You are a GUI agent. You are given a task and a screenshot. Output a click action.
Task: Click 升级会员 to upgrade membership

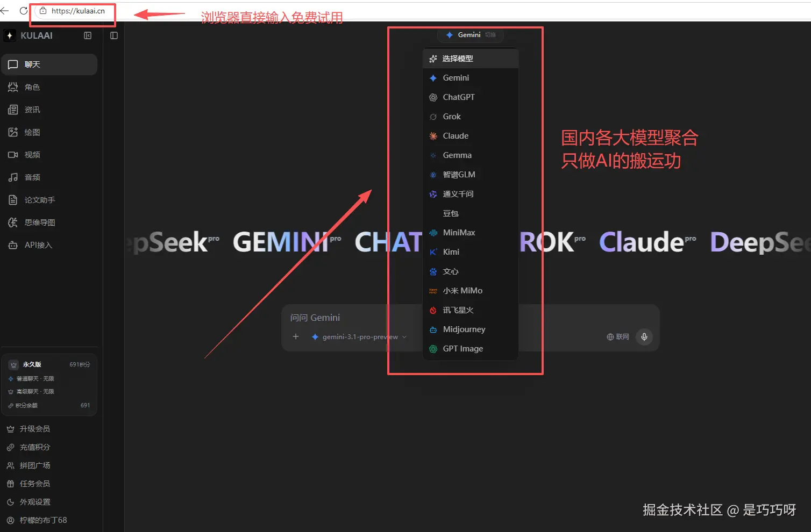pos(34,428)
